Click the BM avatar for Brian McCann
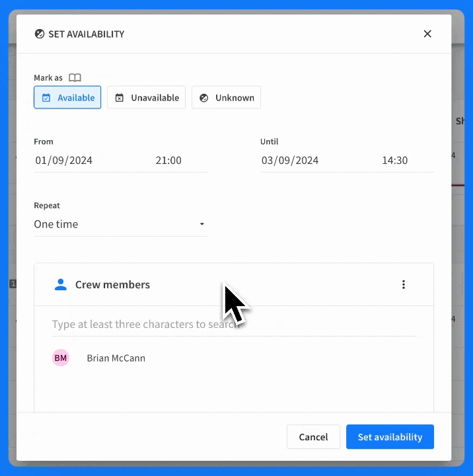Image resolution: width=473 pixels, height=476 pixels. pyautogui.click(x=61, y=358)
